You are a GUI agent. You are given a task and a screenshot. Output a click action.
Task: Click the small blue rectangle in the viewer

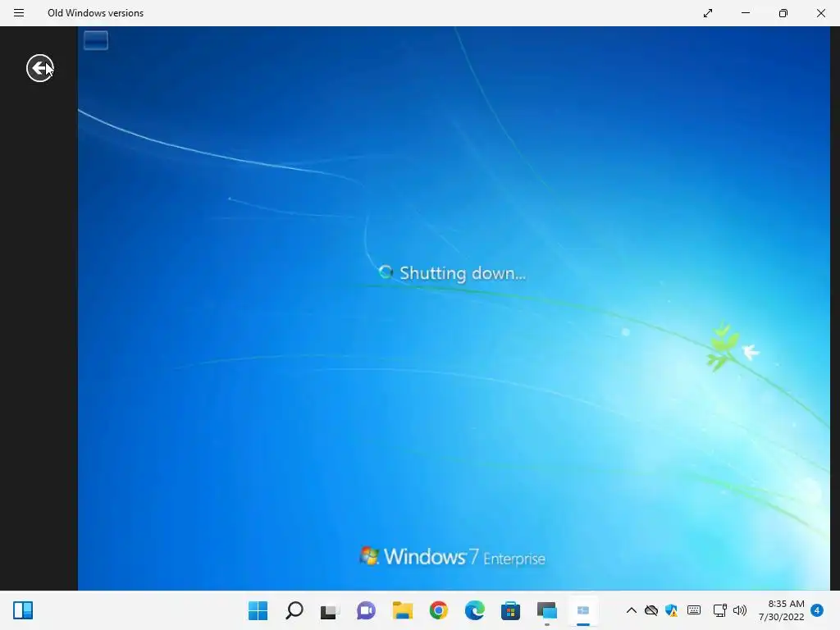point(96,40)
